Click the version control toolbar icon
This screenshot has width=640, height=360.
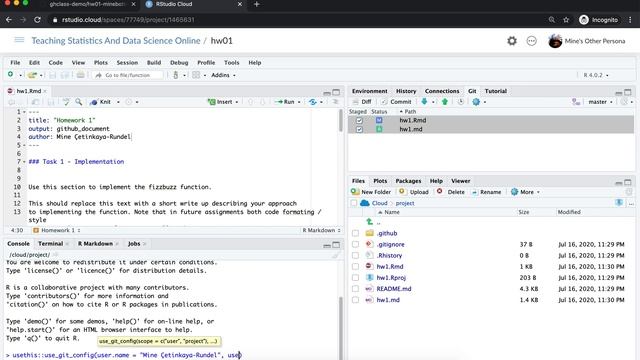[x=176, y=75]
